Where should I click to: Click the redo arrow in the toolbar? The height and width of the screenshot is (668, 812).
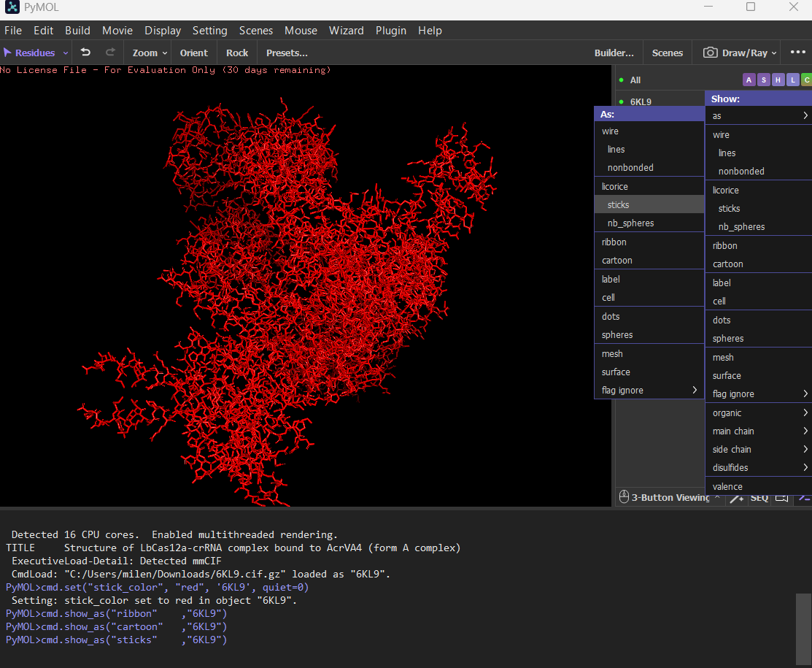point(111,53)
